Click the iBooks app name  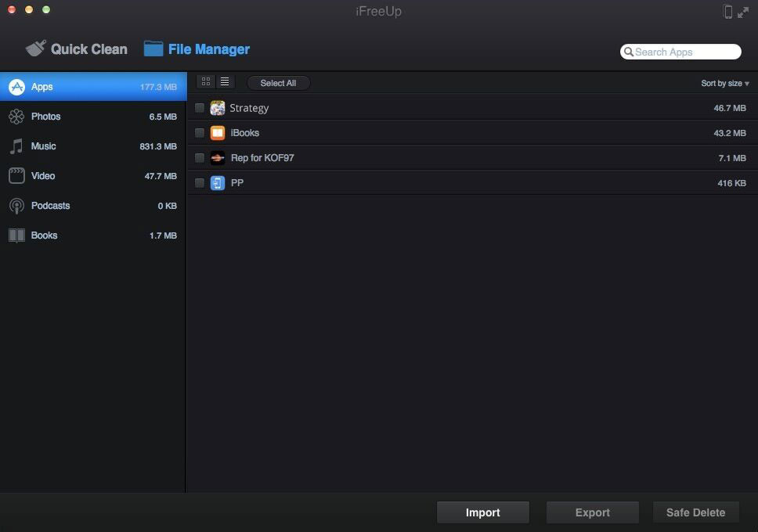click(x=245, y=133)
